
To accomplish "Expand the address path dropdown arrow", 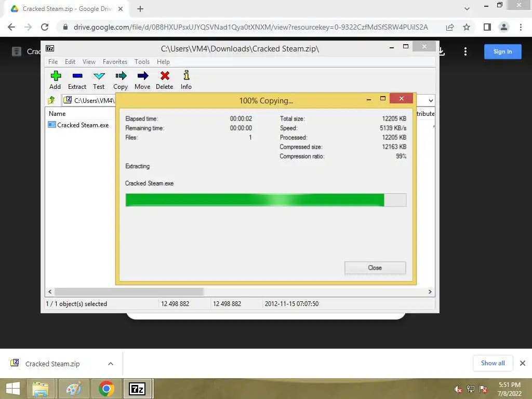I will (431, 100).
